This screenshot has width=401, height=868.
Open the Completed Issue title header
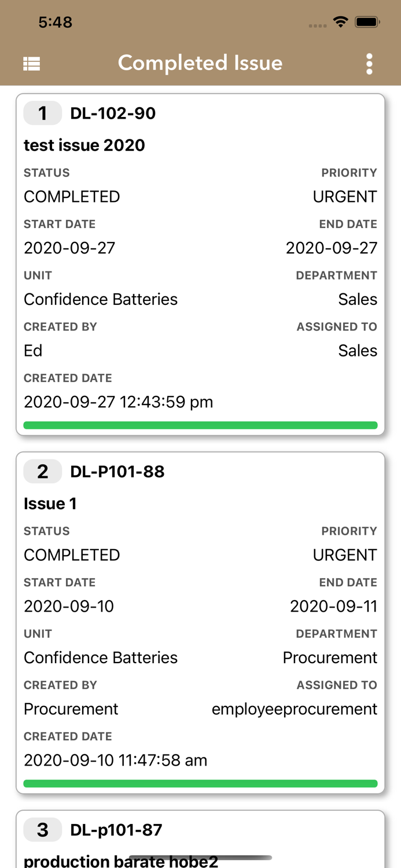[x=200, y=64]
